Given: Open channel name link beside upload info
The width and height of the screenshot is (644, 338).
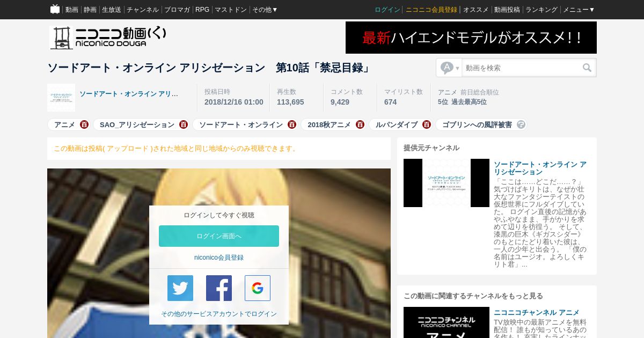Looking at the screenshot, I should 129,94.
